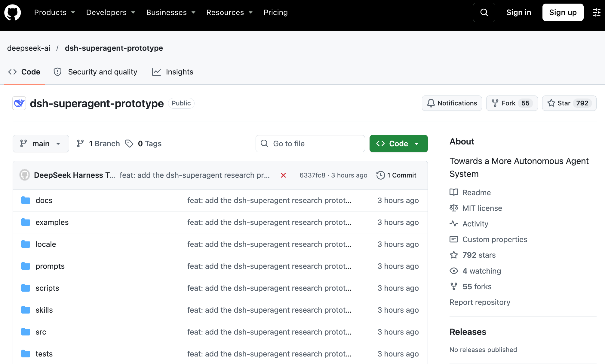This screenshot has width=605, height=364.
Task: Open the scripts folder icon
Action: 26,288
